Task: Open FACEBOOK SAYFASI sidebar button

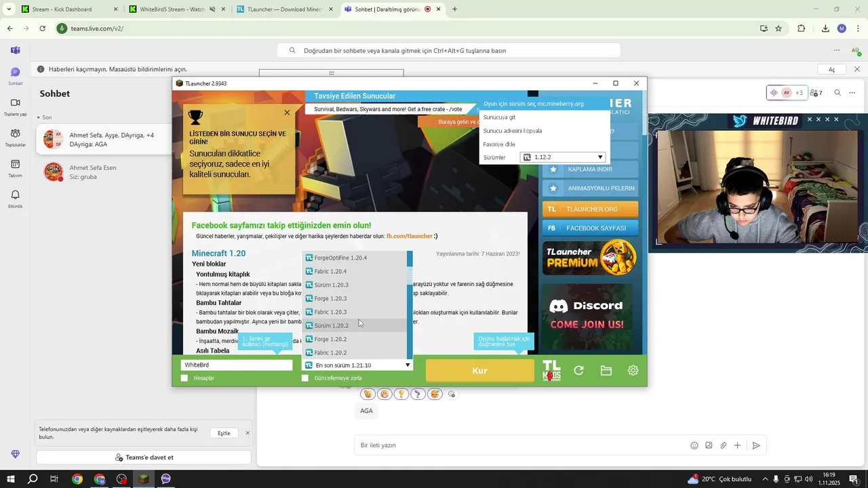Action: point(590,228)
